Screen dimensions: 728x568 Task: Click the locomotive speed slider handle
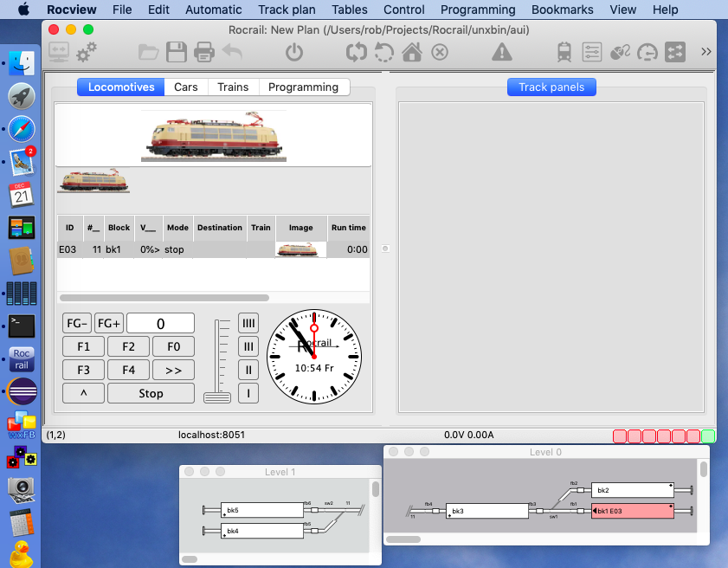point(217,397)
